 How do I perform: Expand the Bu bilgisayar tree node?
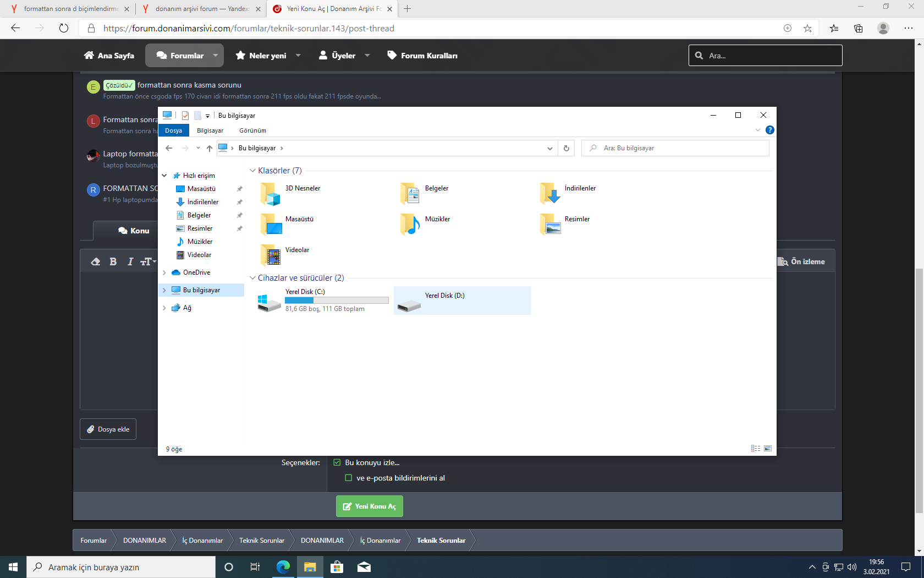pyautogui.click(x=164, y=290)
